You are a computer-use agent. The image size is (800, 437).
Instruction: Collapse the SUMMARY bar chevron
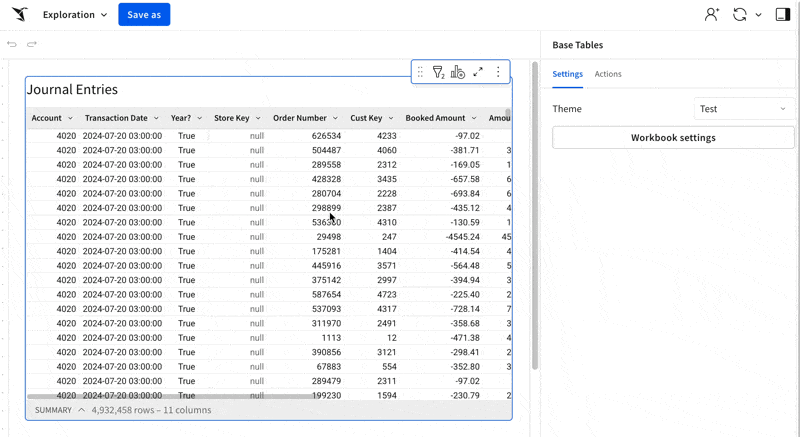82,410
